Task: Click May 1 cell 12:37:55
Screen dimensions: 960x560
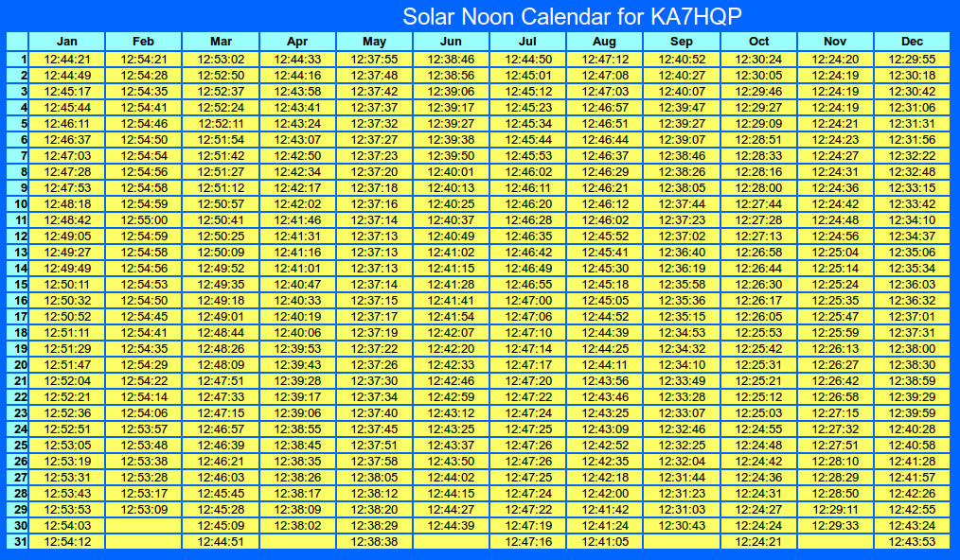Action: pyautogui.click(x=374, y=60)
